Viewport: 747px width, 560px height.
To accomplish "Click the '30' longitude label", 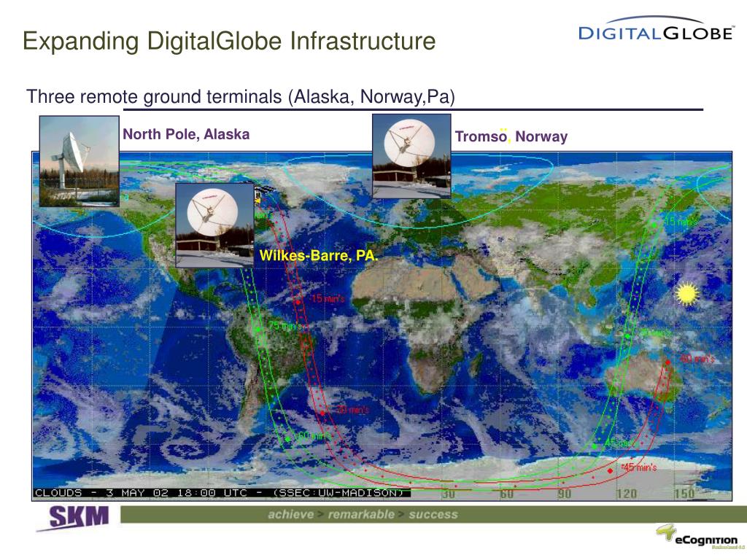I will tap(449, 494).
